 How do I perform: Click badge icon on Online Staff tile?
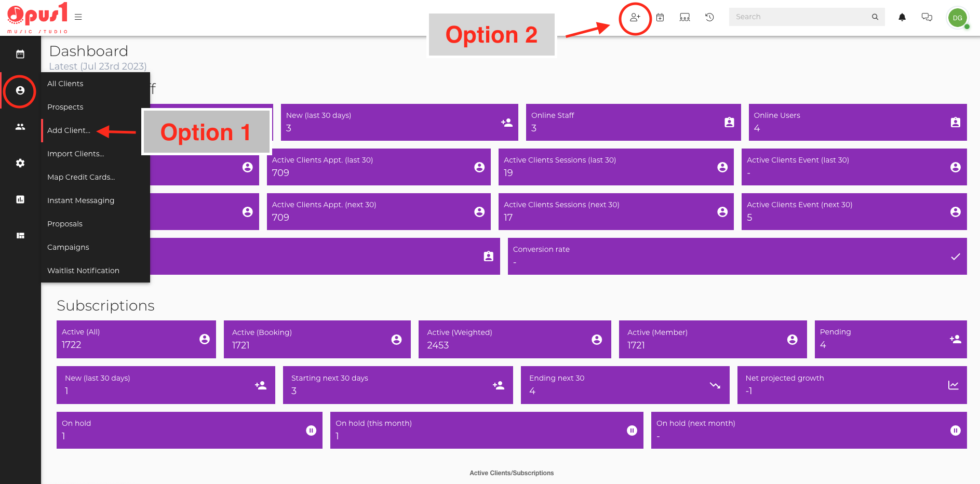pos(730,123)
